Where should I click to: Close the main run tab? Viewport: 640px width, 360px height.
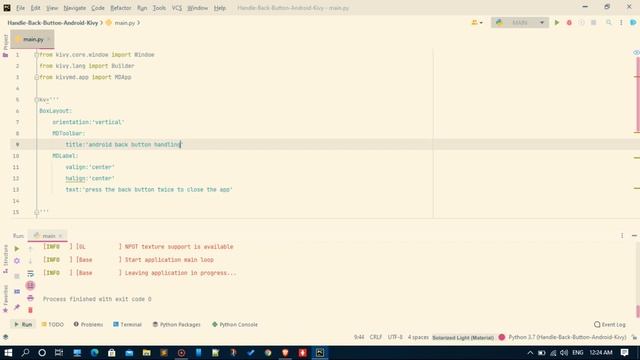click(x=60, y=236)
